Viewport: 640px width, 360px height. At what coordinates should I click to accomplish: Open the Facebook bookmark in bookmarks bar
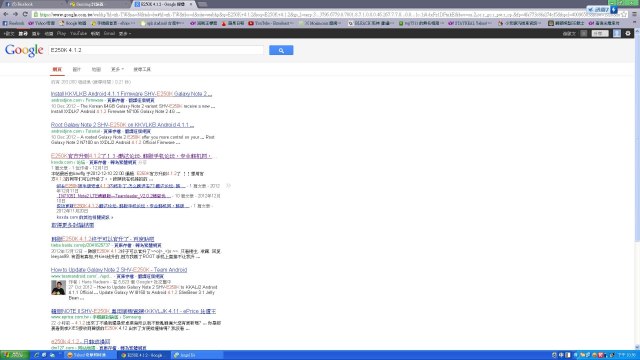coord(13,23)
